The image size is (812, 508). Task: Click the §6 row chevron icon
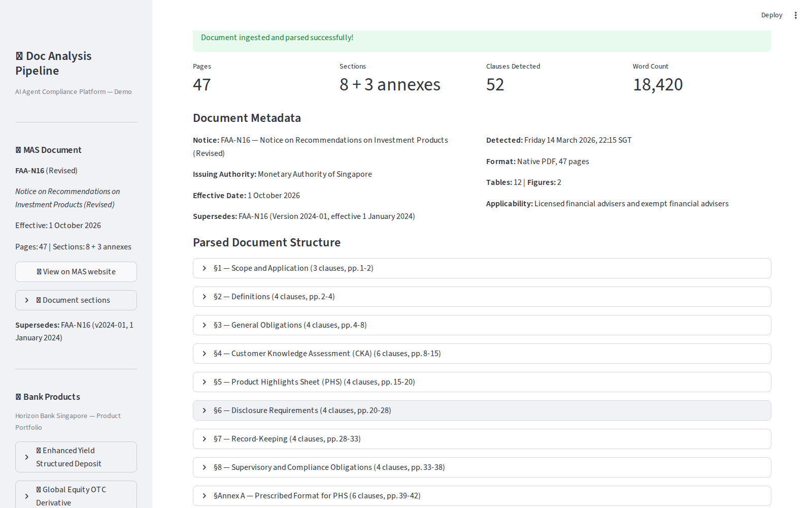click(205, 410)
